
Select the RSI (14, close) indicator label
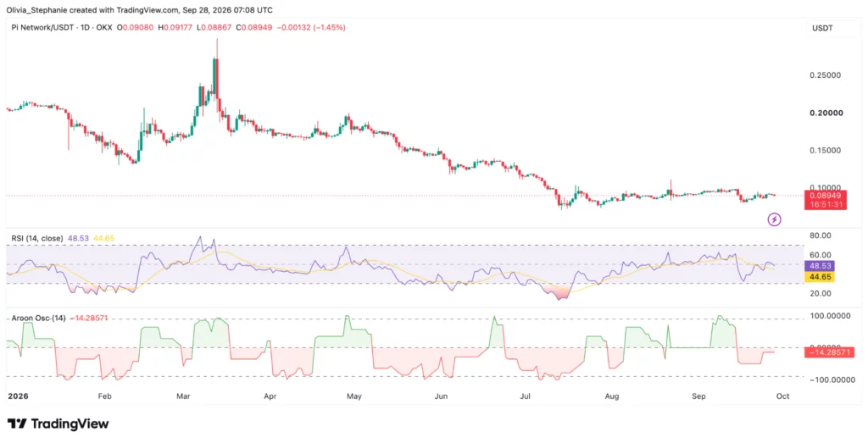coord(37,238)
